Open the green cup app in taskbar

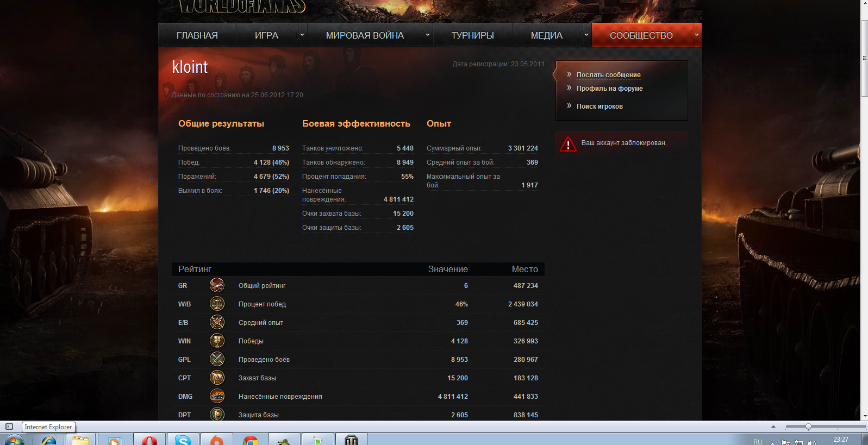[x=317, y=440]
